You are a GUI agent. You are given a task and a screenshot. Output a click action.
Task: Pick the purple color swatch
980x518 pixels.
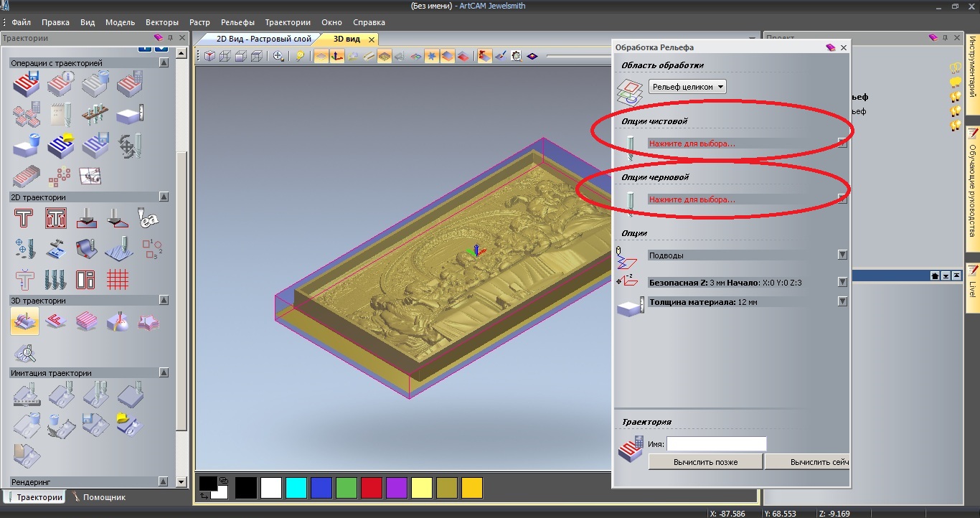[x=397, y=488]
